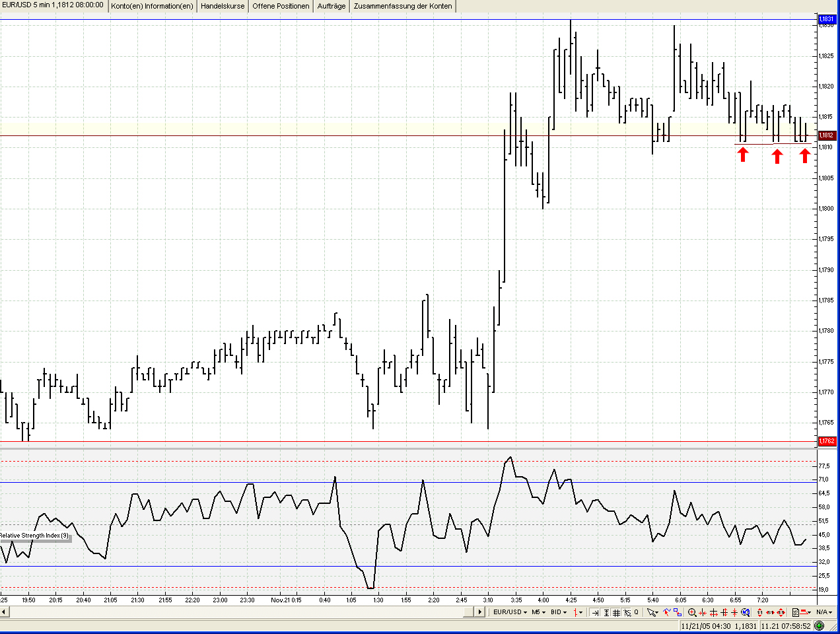Click the green connection status indicator
The height and width of the screenshot is (634, 840).
[820, 625]
